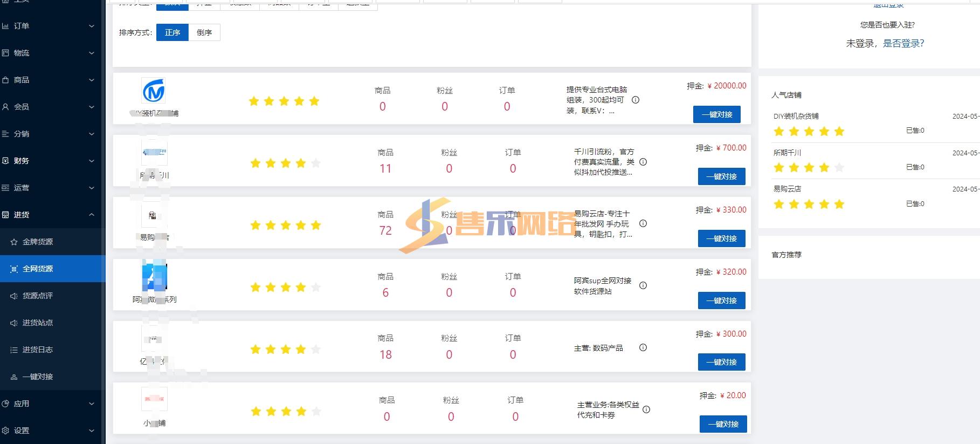Click the DIY装机 store logo thumbnail

154,91
